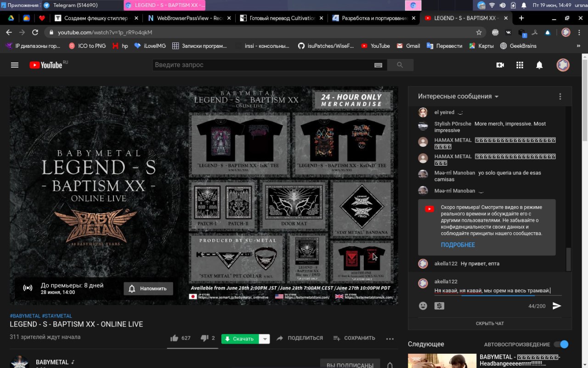Image resolution: width=588 pixels, height=368 pixels.
Task: Send the chat message arrow
Action: click(x=557, y=306)
